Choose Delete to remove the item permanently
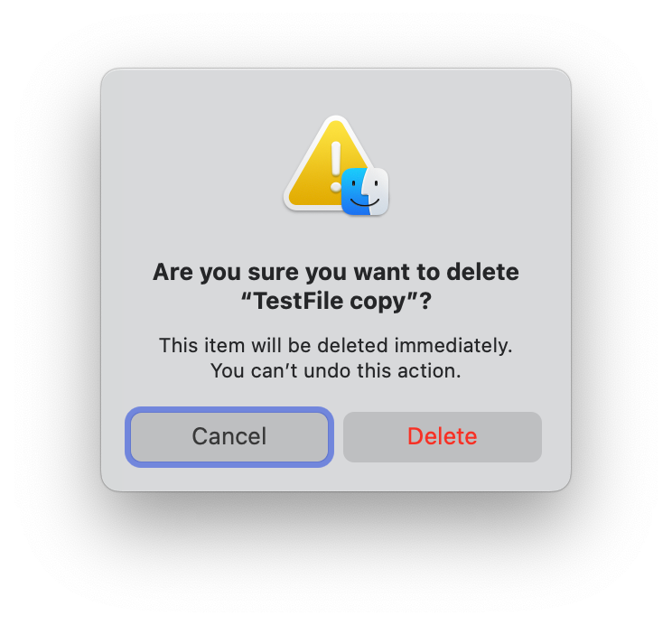The width and height of the screenshot is (672, 625). coord(442,437)
